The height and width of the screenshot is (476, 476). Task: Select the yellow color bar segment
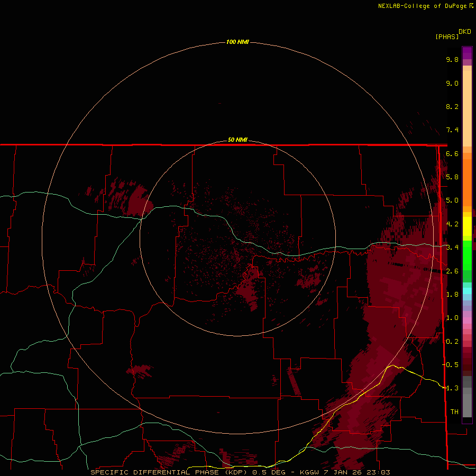point(467,226)
